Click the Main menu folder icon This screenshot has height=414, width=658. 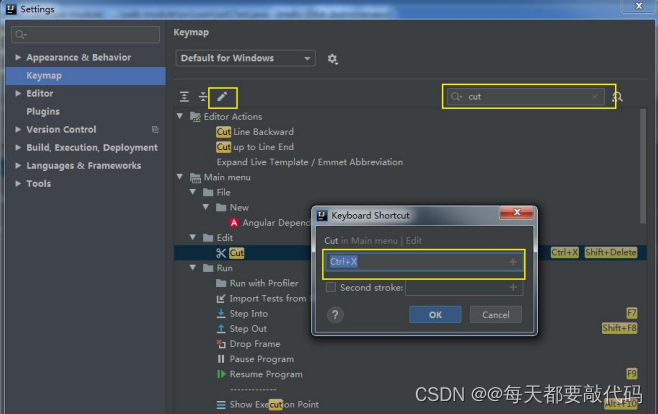pyautogui.click(x=195, y=177)
